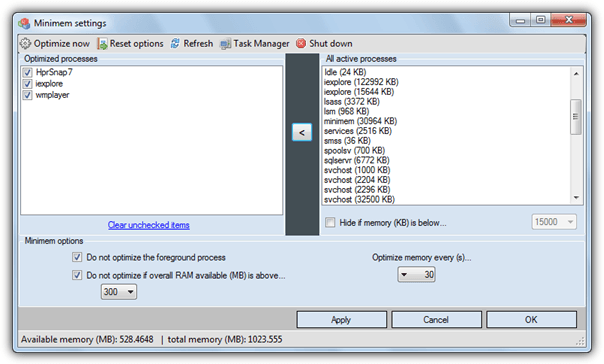Select minimem (30964 KB) in process list
The width and height of the screenshot is (604, 364).
tap(360, 121)
